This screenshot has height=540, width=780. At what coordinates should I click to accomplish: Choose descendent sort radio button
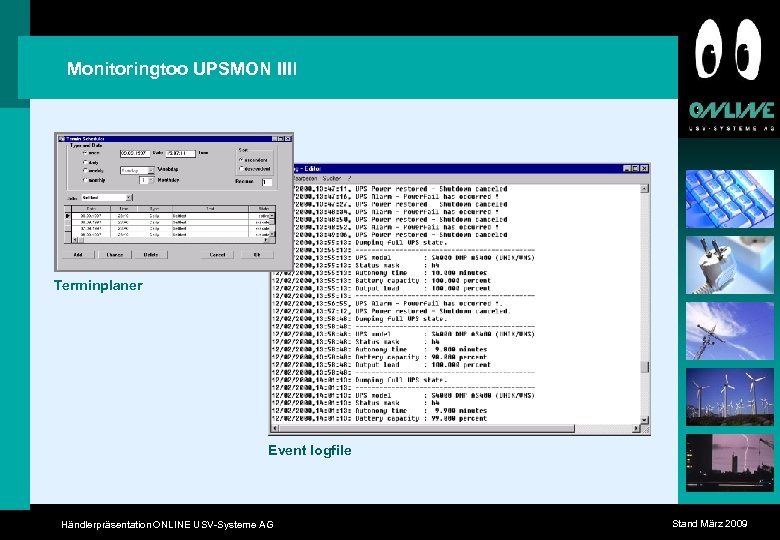pos(241,169)
